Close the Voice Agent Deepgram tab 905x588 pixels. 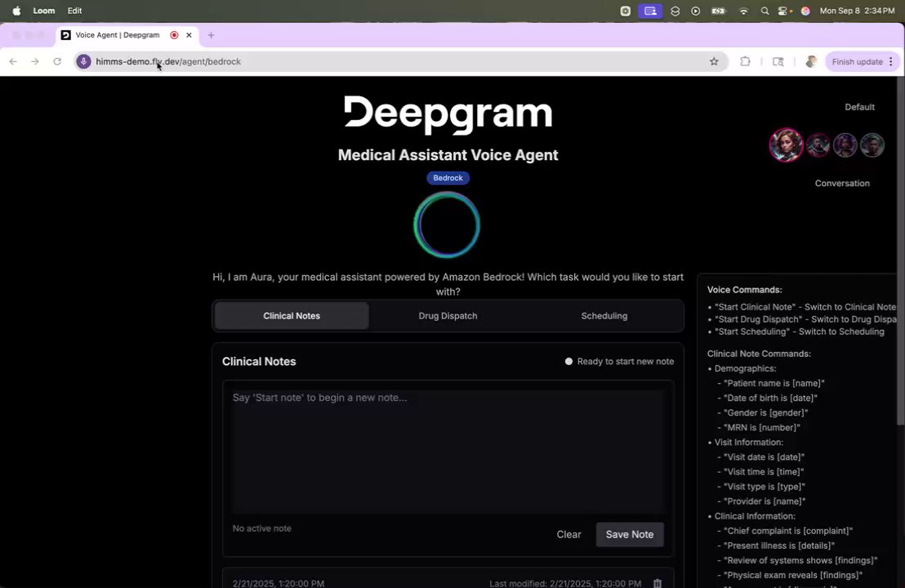[189, 35]
